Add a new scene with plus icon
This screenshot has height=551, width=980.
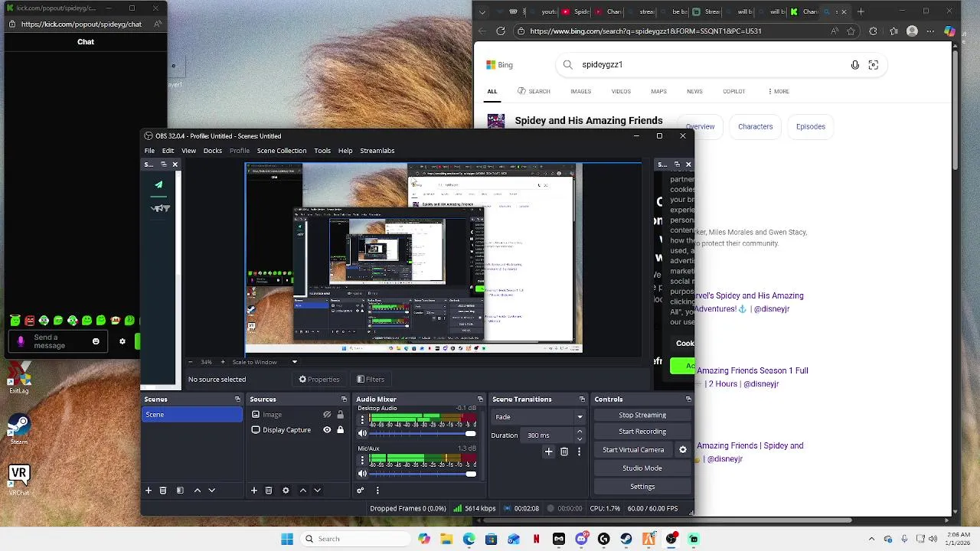[149, 491]
